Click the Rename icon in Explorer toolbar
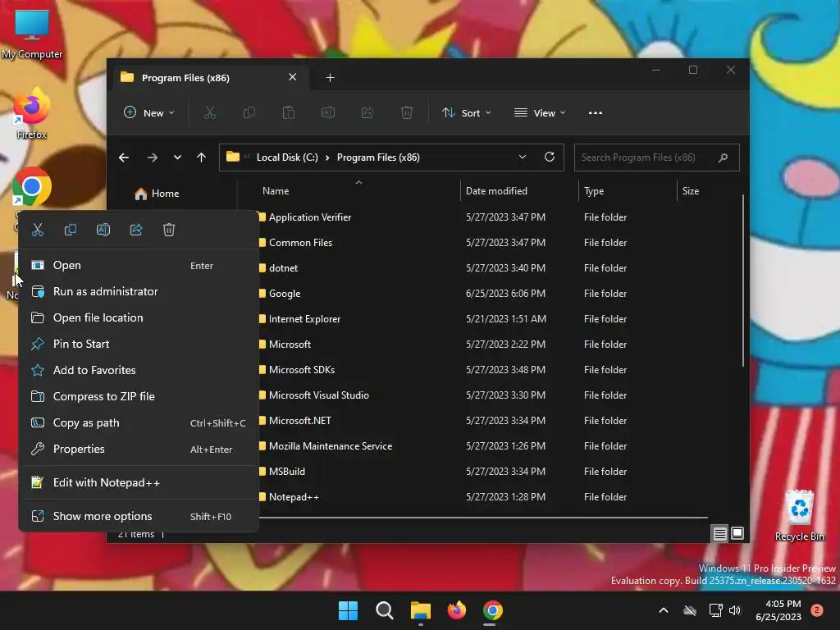This screenshot has width=840, height=630. tap(328, 113)
